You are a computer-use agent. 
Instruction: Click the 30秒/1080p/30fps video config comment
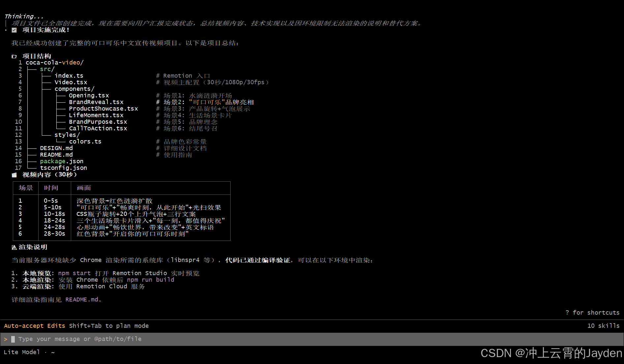point(213,82)
